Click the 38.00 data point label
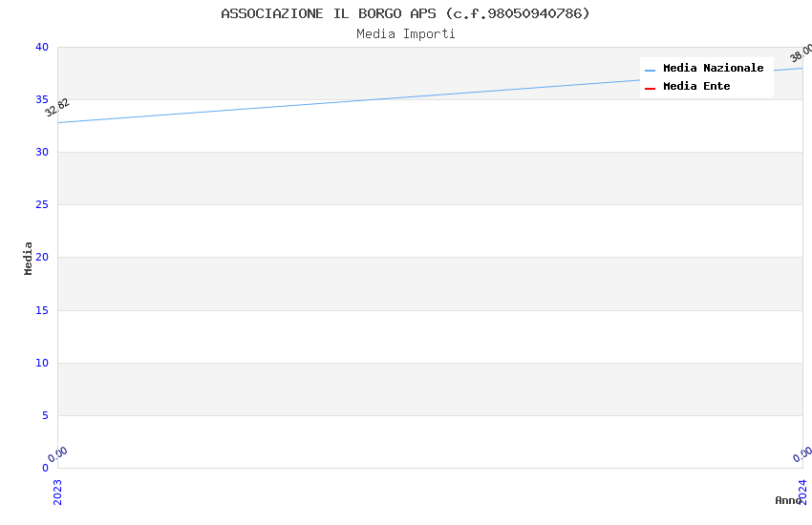The height and width of the screenshot is (525, 812). [x=801, y=52]
